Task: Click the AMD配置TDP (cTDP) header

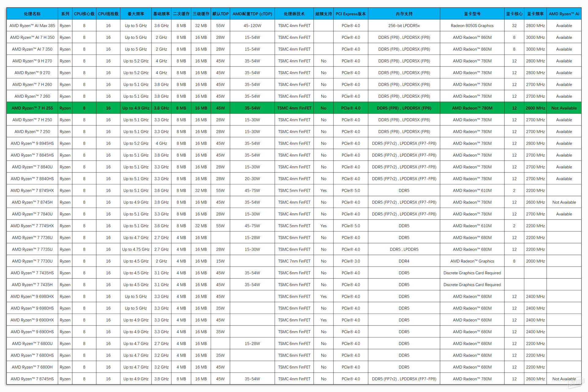Action: 252,14
